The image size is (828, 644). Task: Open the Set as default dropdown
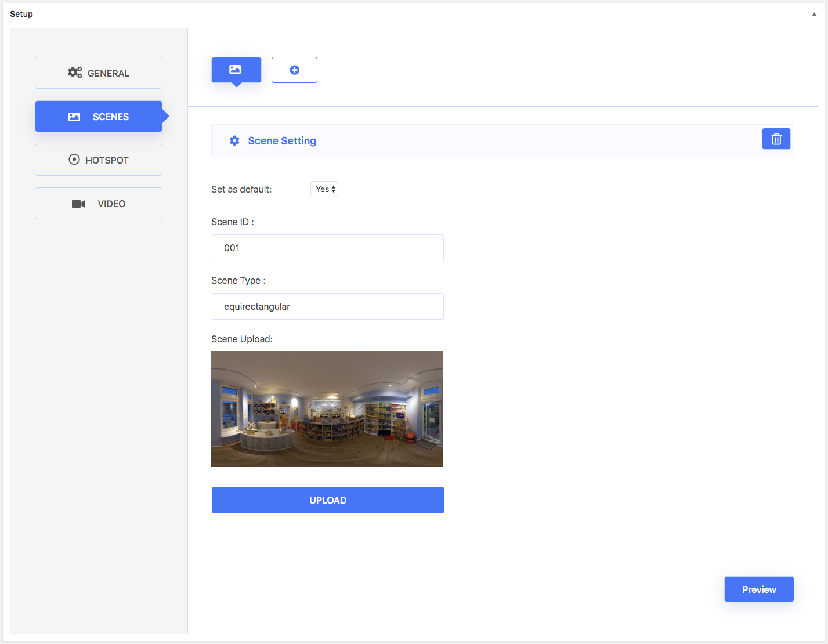point(324,189)
